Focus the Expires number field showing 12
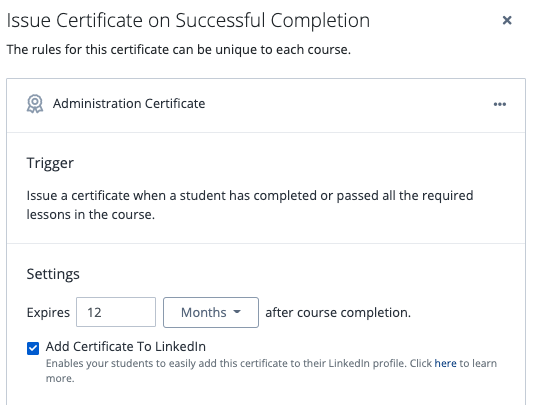The height and width of the screenshot is (405, 535). (116, 312)
